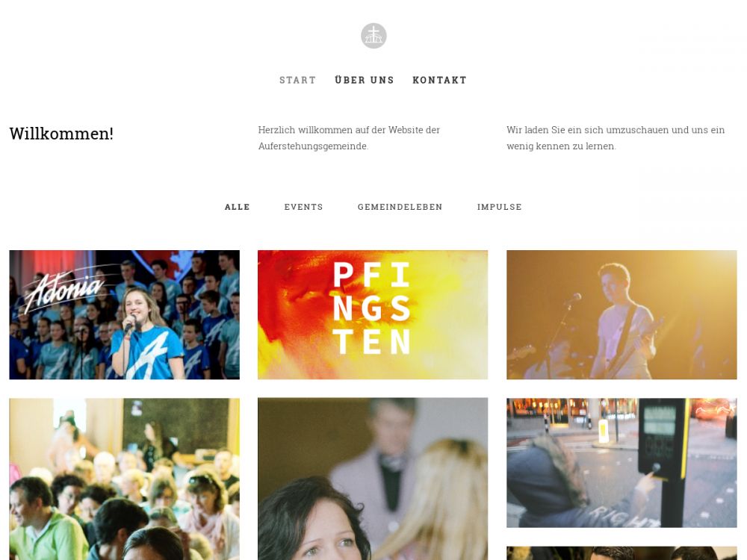This screenshot has height=560, width=747.
Task: Filter posts by EVENTS
Action: pyautogui.click(x=304, y=207)
